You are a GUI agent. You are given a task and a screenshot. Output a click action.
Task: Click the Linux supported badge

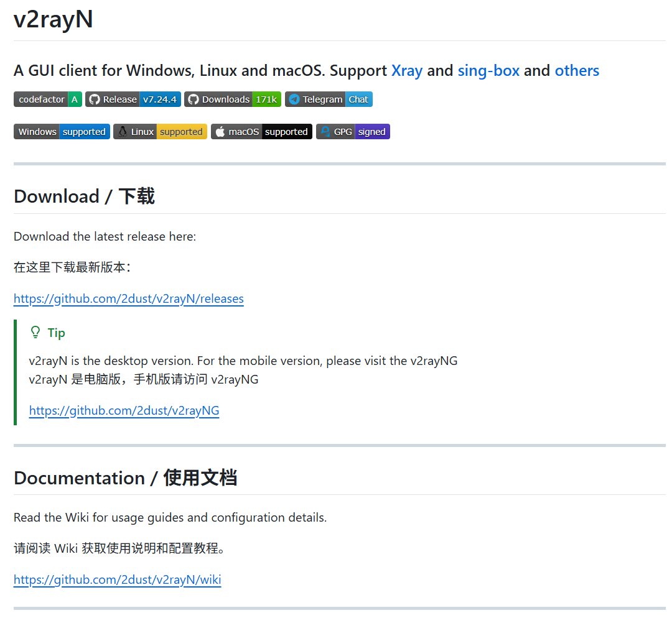tap(161, 131)
